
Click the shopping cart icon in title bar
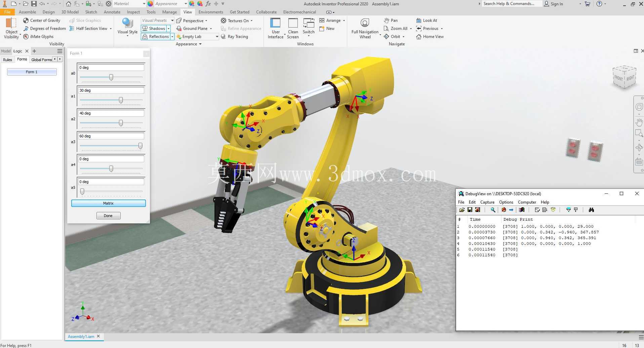pyautogui.click(x=588, y=4)
